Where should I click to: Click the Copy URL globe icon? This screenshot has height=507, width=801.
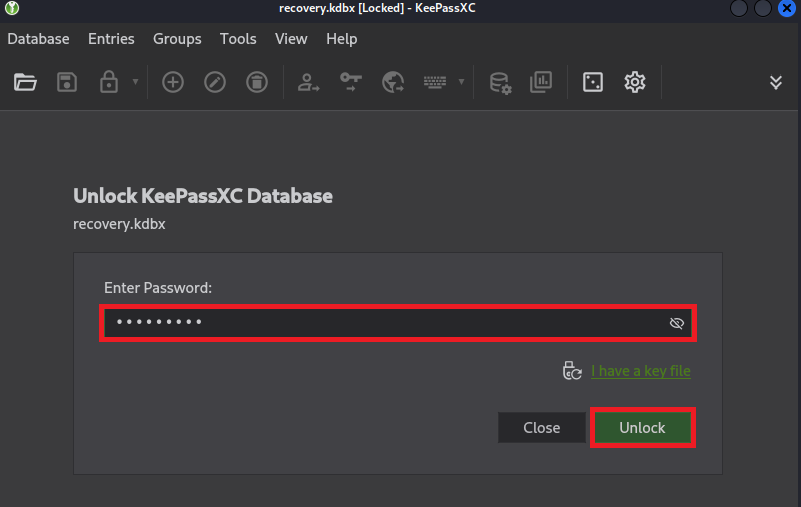(392, 82)
